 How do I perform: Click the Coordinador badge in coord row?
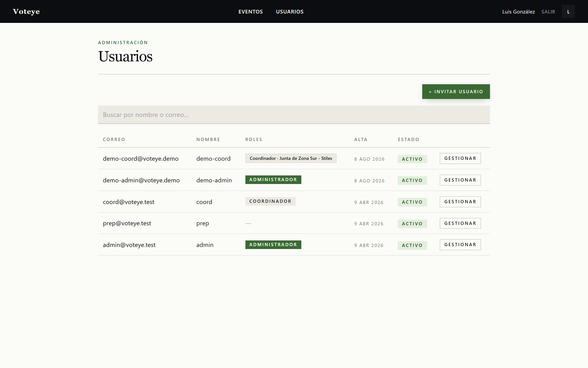270,201
